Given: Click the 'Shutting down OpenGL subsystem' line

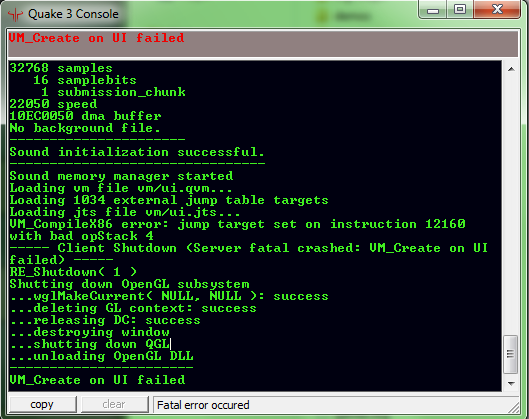Looking at the screenshot, I should click(x=130, y=284).
